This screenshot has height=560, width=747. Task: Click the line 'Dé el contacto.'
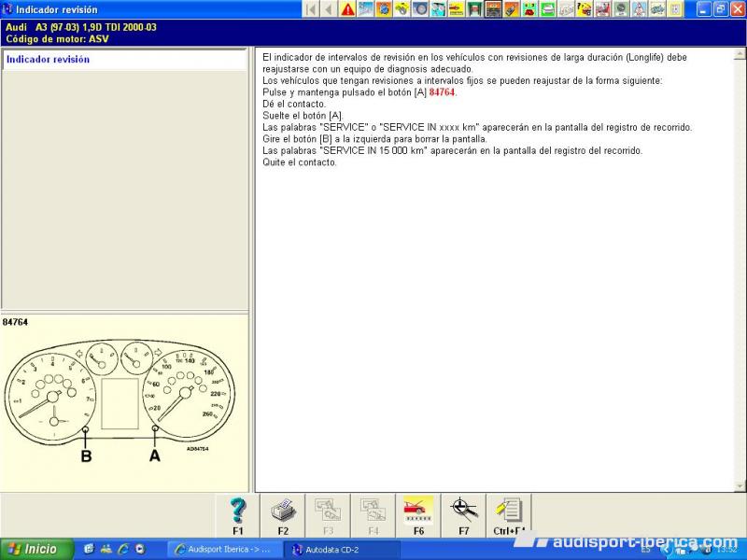click(294, 104)
